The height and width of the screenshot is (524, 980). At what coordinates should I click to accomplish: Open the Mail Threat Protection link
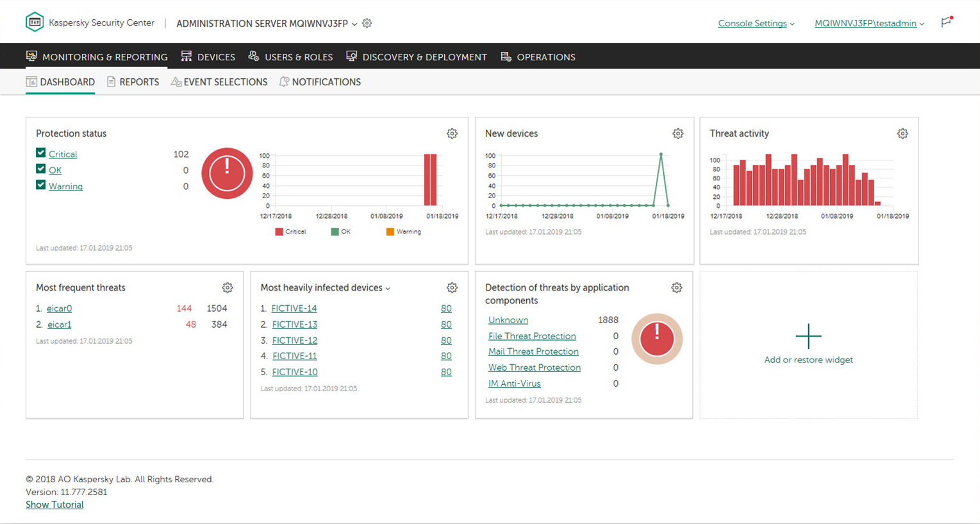coord(533,351)
